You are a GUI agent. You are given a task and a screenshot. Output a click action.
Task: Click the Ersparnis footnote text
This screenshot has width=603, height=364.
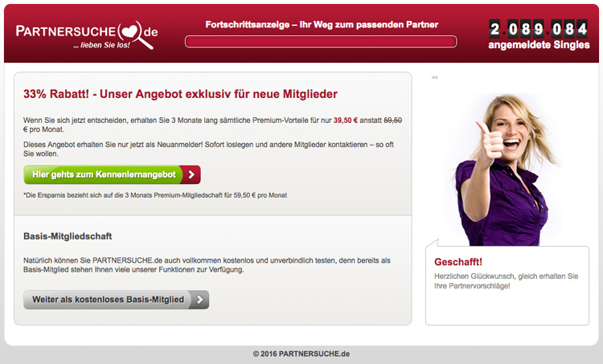pyautogui.click(x=155, y=195)
